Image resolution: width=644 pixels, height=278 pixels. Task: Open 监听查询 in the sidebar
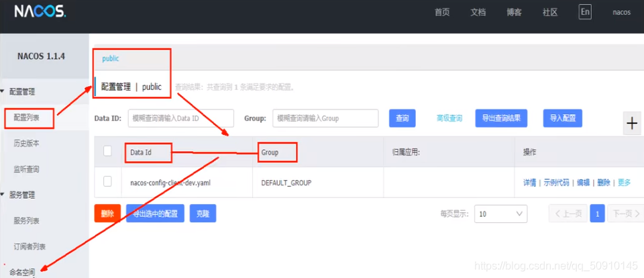click(27, 169)
